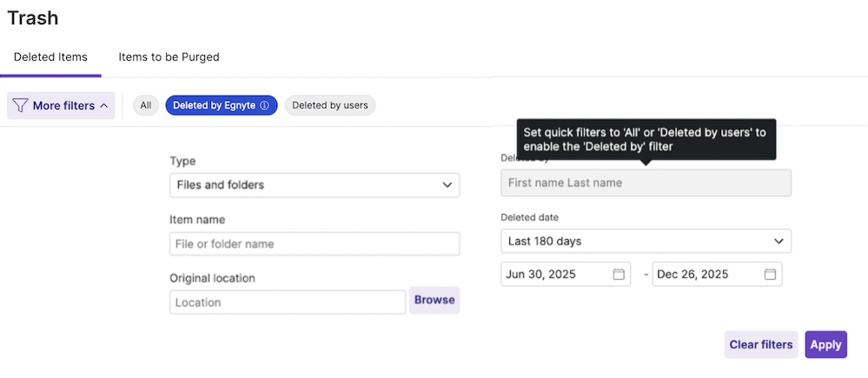Open the Type dropdown
The height and width of the screenshot is (378, 868).
315,185
